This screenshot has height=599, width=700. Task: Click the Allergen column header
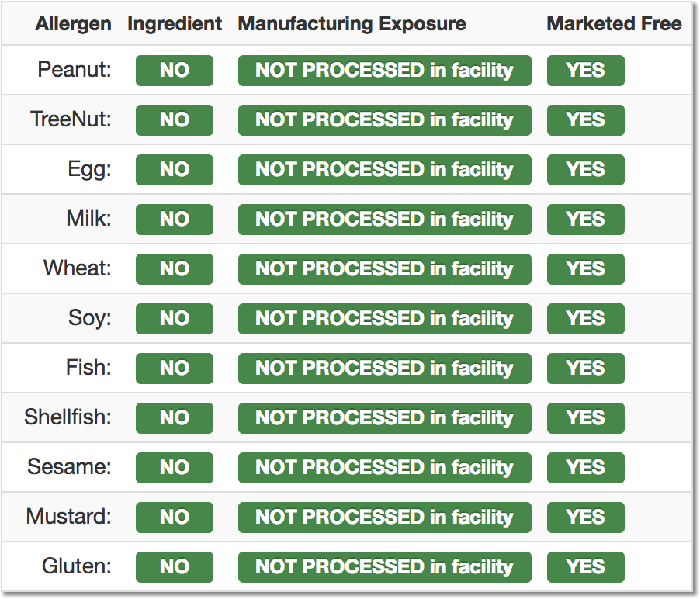pos(73,24)
